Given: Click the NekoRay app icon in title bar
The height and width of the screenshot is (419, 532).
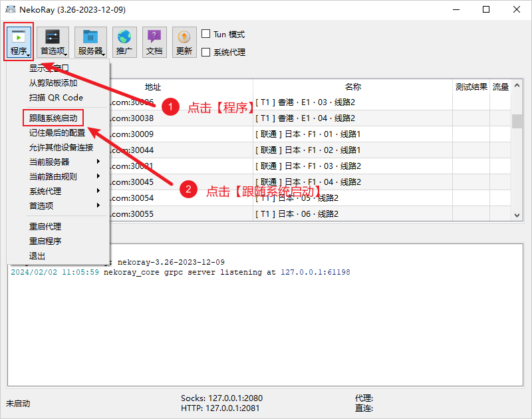Looking at the screenshot, I should coord(11,10).
